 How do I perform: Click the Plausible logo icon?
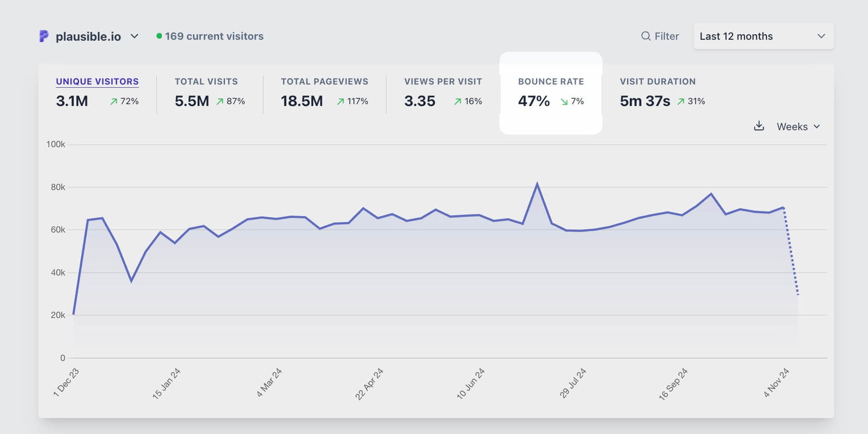[44, 36]
